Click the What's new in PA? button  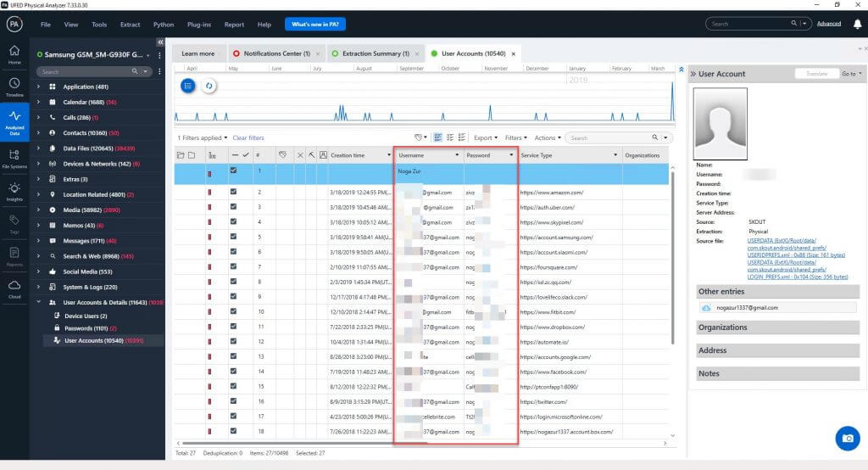click(x=315, y=25)
